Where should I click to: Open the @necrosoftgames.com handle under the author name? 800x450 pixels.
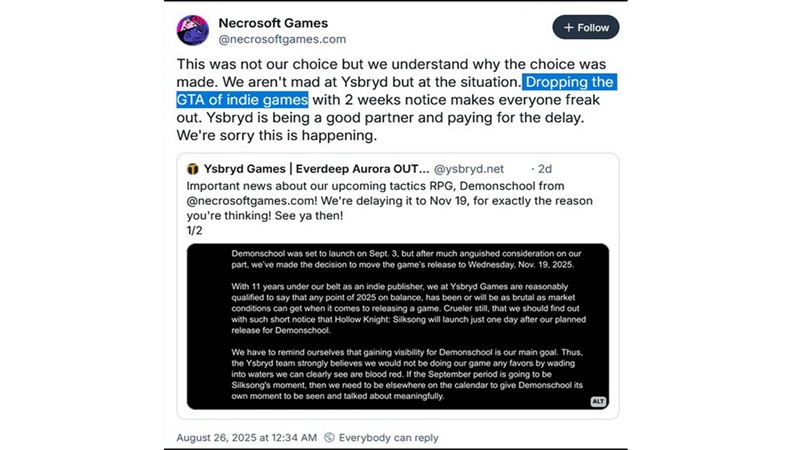pos(282,39)
